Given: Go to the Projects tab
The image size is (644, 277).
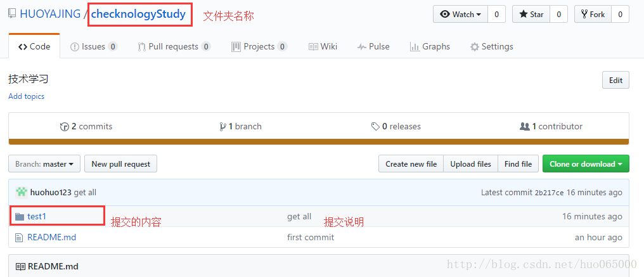Looking at the screenshot, I should 259,46.
